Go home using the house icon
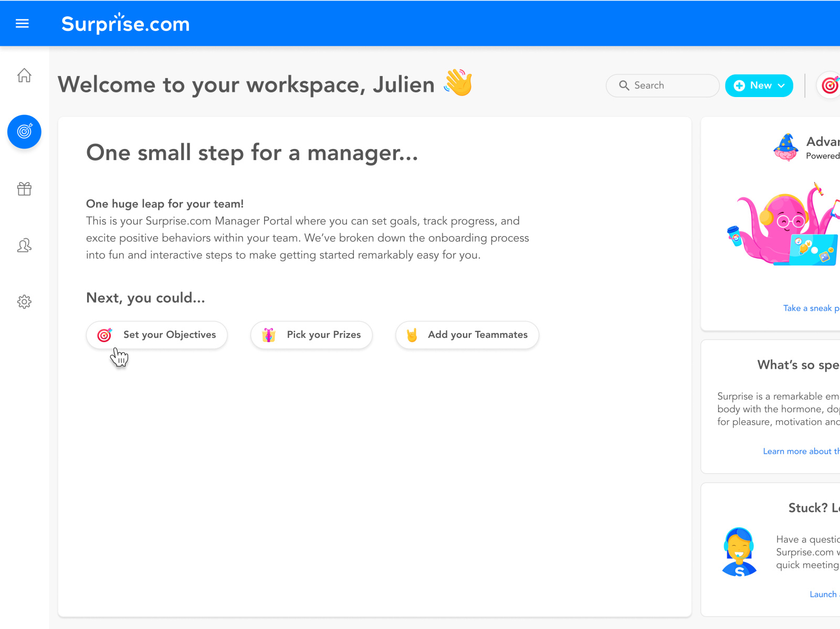 [24, 76]
